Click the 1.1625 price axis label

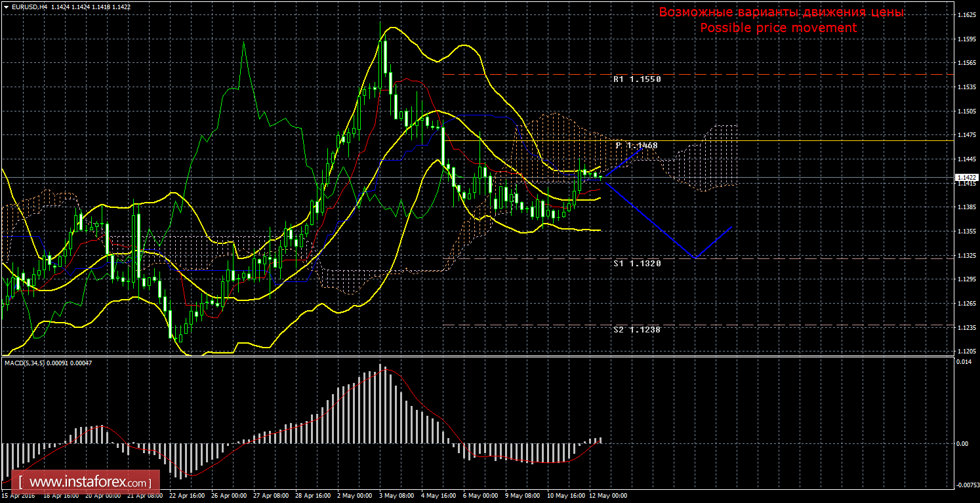point(966,14)
